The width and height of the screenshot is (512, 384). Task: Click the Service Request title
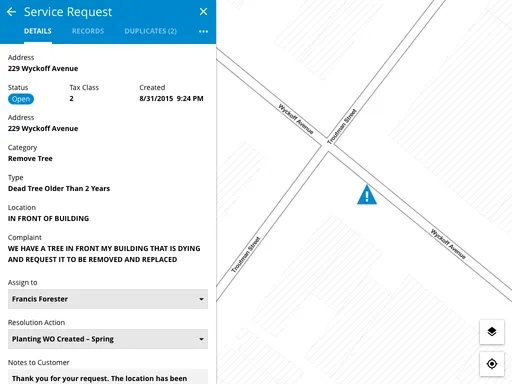pos(68,12)
